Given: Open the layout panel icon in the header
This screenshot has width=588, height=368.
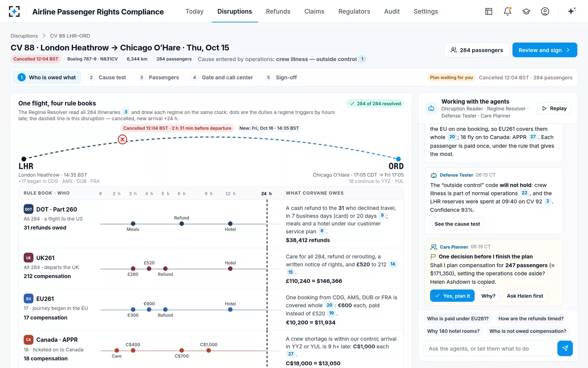Looking at the screenshot, I should click(x=489, y=11).
